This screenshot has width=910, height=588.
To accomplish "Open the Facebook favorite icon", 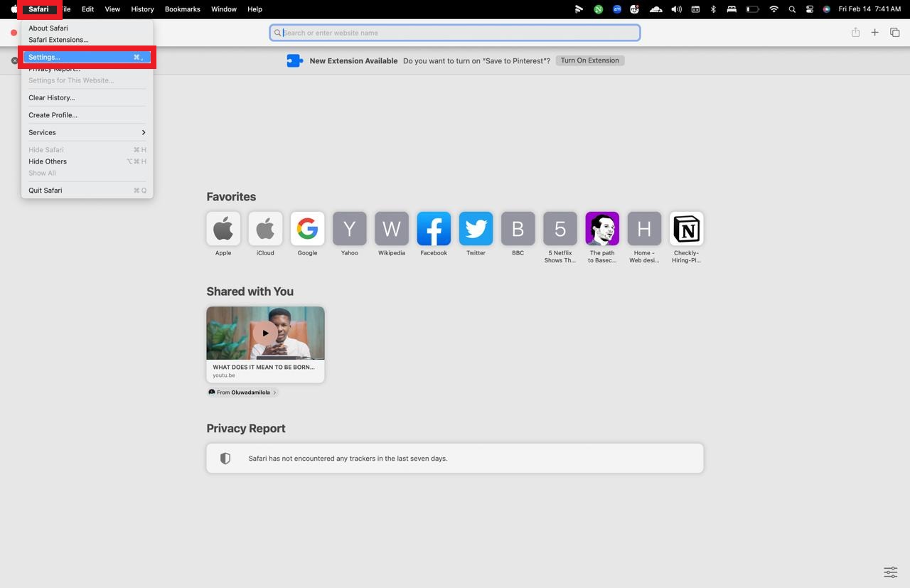I will point(434,228).
